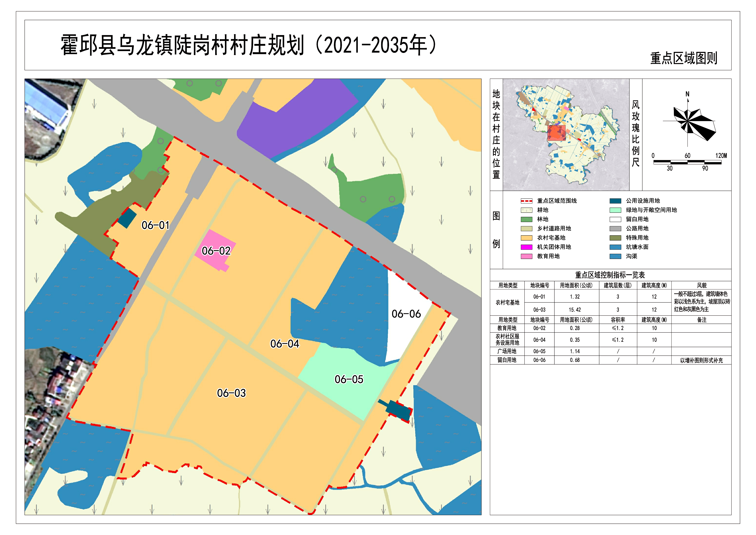Image resolution: width=756 pixels, height=535 pixels.
Task: Click the 林地 green legend swatch
Action: pos(526,219)
